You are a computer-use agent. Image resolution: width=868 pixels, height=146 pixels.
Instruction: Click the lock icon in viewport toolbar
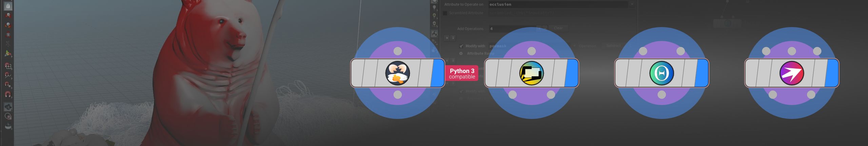point(8,6)
